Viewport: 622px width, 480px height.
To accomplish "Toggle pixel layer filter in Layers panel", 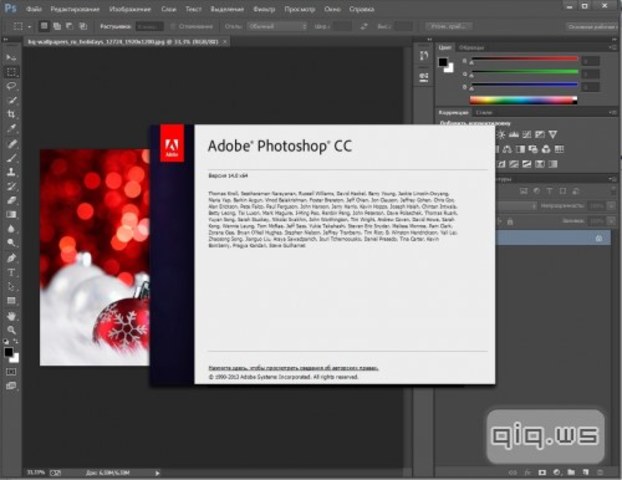I will click(524, 191).
